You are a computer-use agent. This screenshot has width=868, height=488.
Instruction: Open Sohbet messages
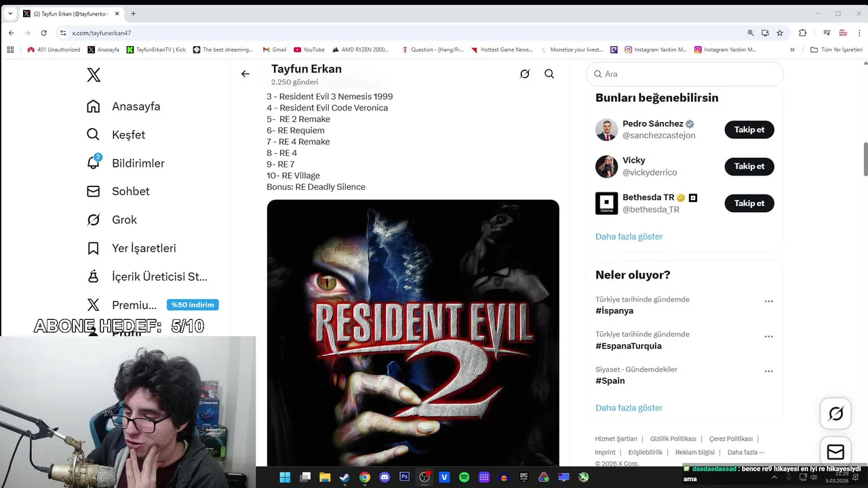click(118, 191)
